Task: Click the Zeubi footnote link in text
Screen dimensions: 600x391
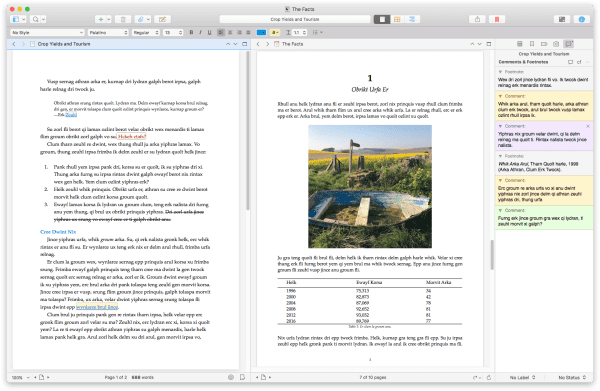Action: (x=71, y=115)
